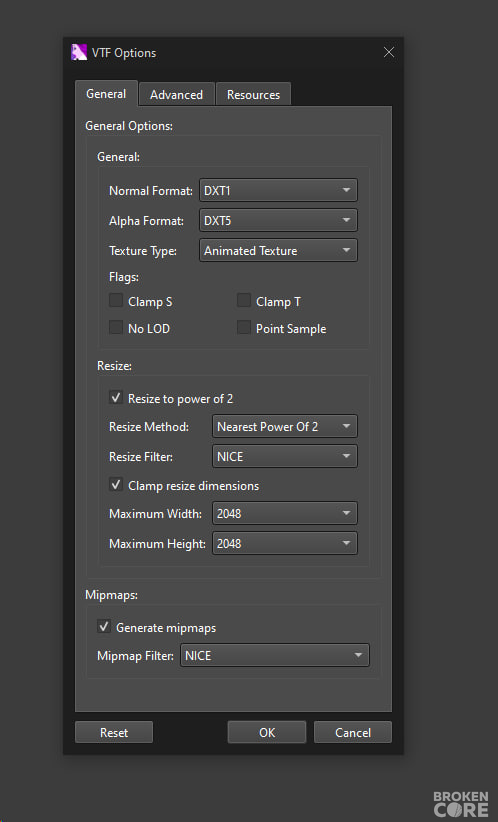The width and height of the screenshot is (498, 822).
Task: Click the "Resize Filter:" label
Action: 140,457
